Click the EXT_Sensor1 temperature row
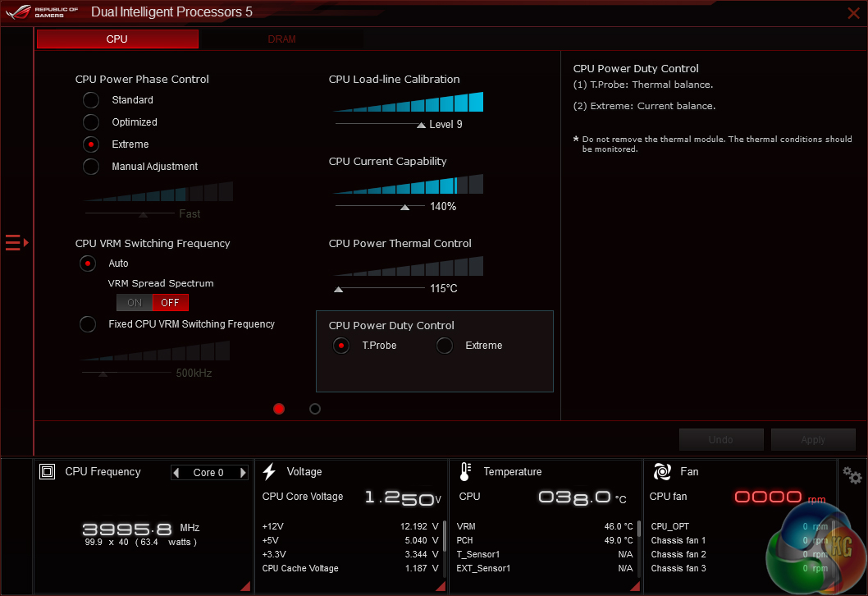Image resolution: width=868 pixels, height=596 pixels. coord(545,568)
